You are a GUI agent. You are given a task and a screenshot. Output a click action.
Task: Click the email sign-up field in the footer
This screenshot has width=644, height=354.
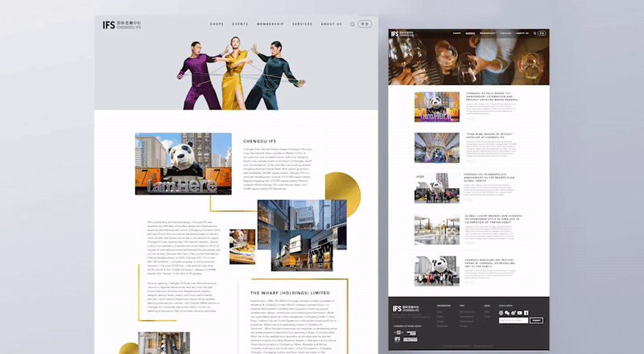(x=514, y=320)
